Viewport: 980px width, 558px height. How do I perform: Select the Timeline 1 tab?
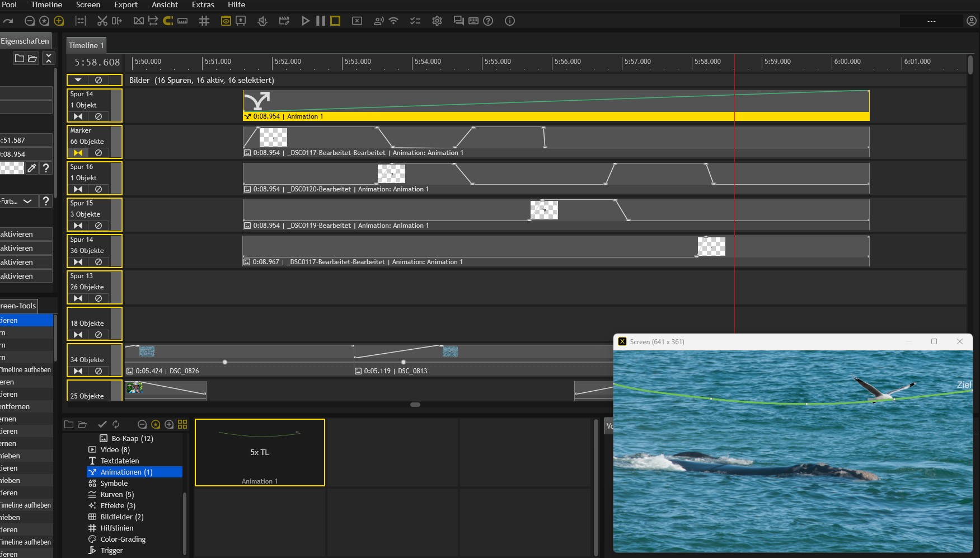(x=86, y=45)
